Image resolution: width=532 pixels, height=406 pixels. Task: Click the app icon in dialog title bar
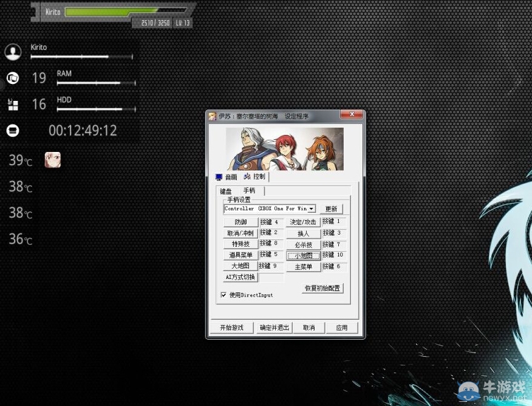pyautogui.click(x=213, y=116)
